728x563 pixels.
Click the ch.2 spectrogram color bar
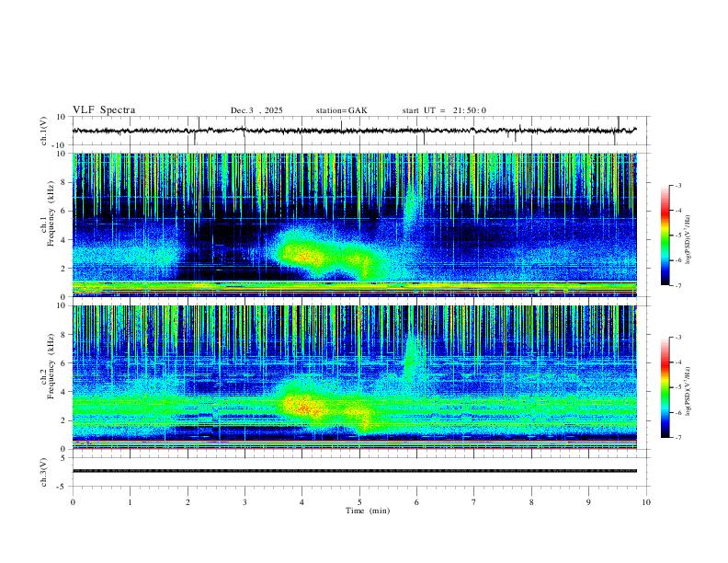(x=665, y=387)
